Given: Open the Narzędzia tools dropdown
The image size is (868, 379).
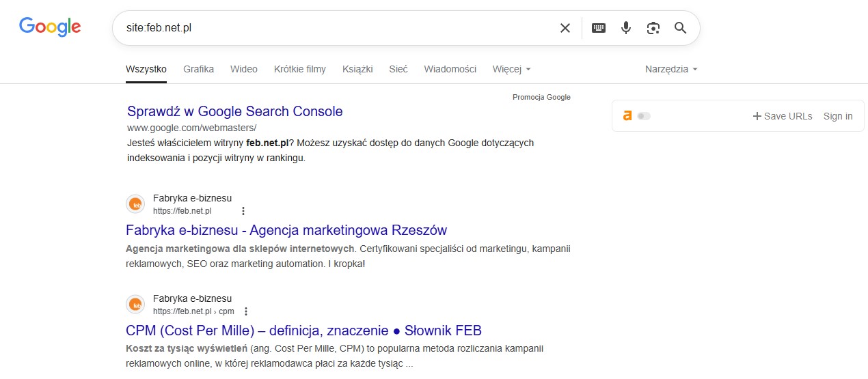Looking at the screenshot, I should point(671,69).
